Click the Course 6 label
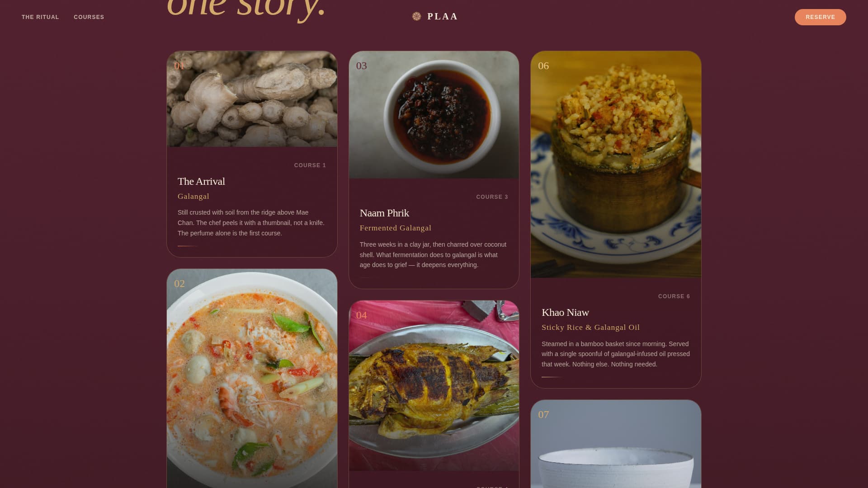Viewport: 868px width, 488px height. 674,296
